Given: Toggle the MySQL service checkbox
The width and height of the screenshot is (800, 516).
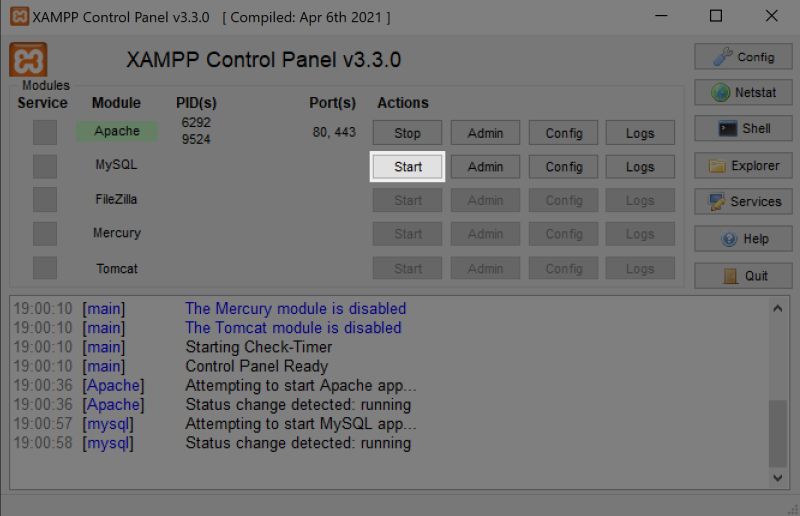Looking at the screenshot, I should [x=45, y=166].
